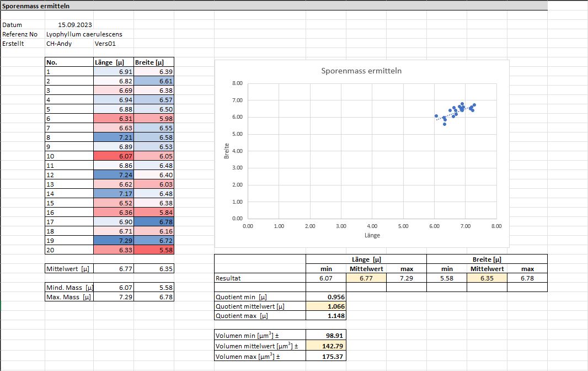Select the dark blue cell with value 7.24
This screenshot has width=588, height=371.
(114, 175)
